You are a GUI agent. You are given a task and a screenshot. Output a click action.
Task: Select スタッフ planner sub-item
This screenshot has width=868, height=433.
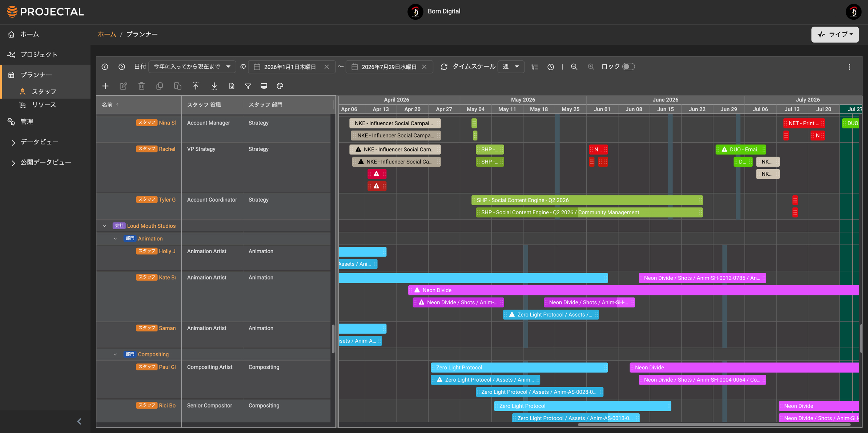click(x=44, y=92)
